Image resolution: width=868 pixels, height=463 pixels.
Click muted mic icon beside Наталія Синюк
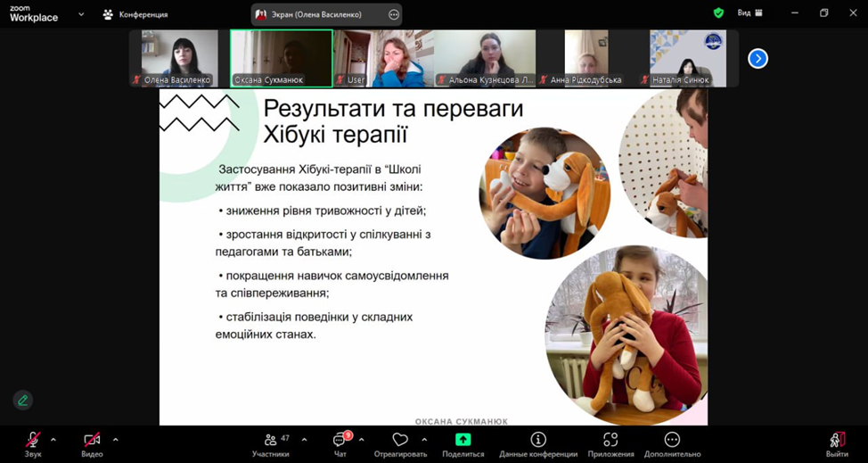point(645,80)
